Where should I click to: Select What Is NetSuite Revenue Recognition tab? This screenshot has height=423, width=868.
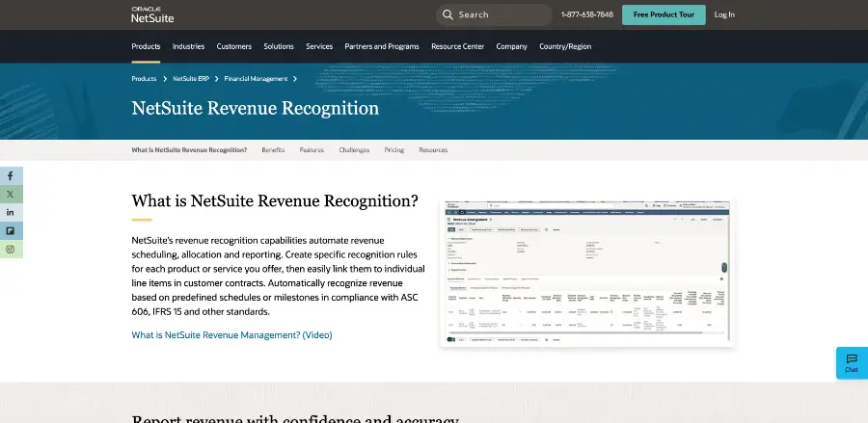click(189, 150)
